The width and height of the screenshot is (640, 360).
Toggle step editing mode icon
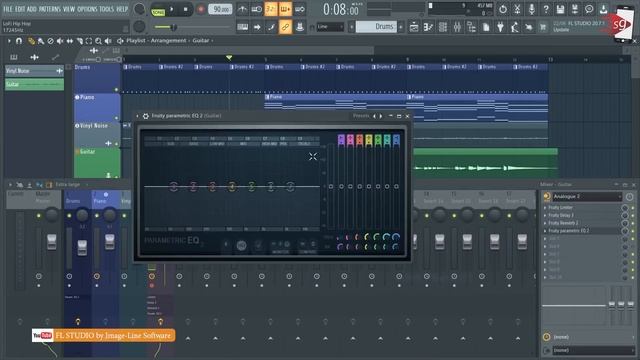pos(271,27)
